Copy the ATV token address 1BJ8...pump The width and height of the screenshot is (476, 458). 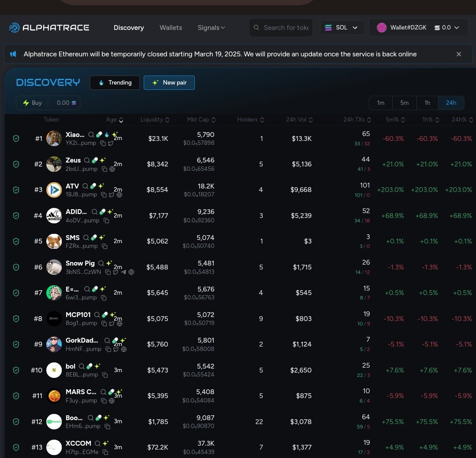(104, 195)
